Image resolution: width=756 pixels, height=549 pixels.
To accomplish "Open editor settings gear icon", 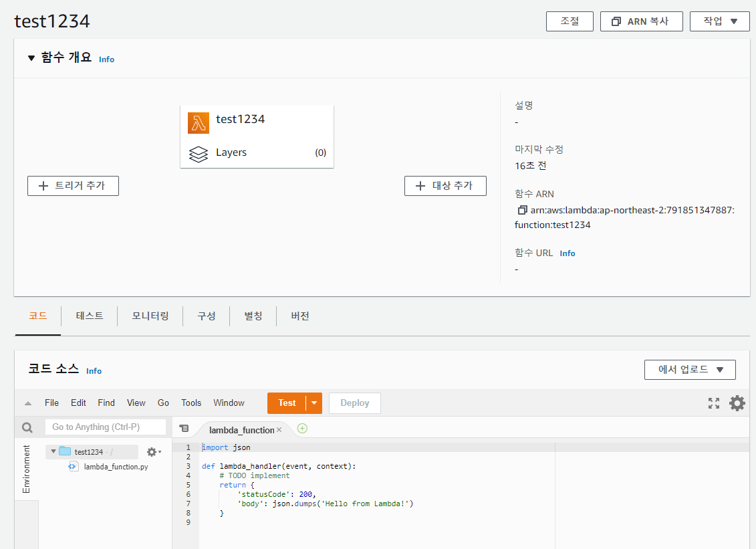I will (x=737, y=403).
